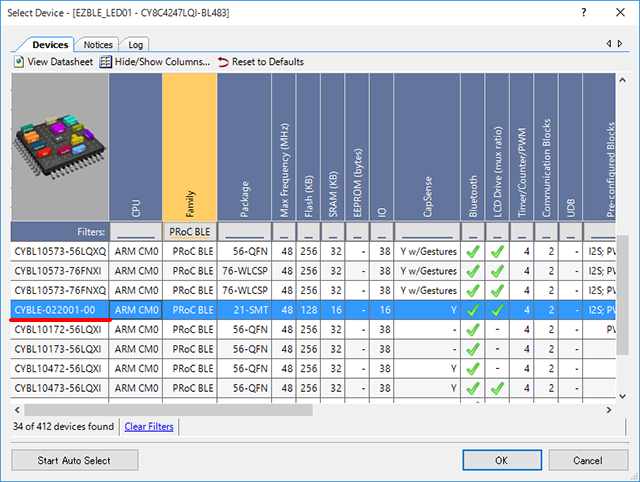Click Start Auto Select button
This screenshot has height=482, width=640.
[75, 460]
